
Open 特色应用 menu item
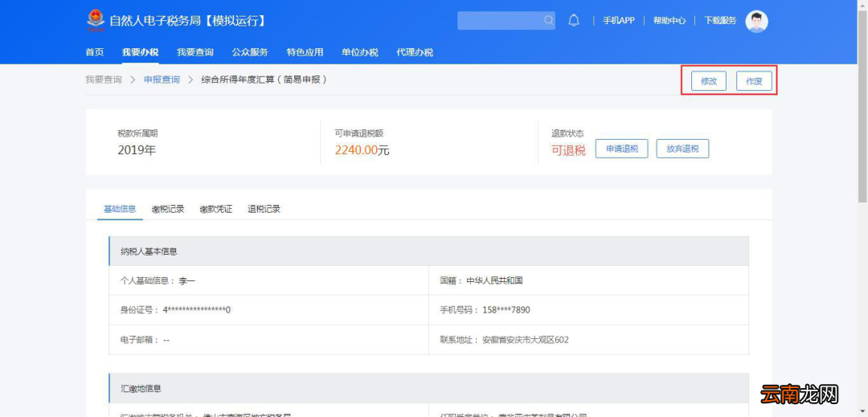tap(305, 52)
